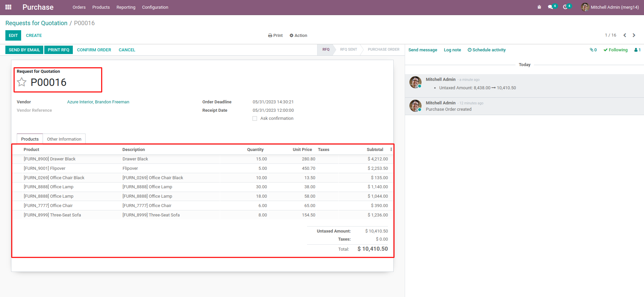The image size is (644, 297).
Task: Go to previous record arrow
Action: 625,35
